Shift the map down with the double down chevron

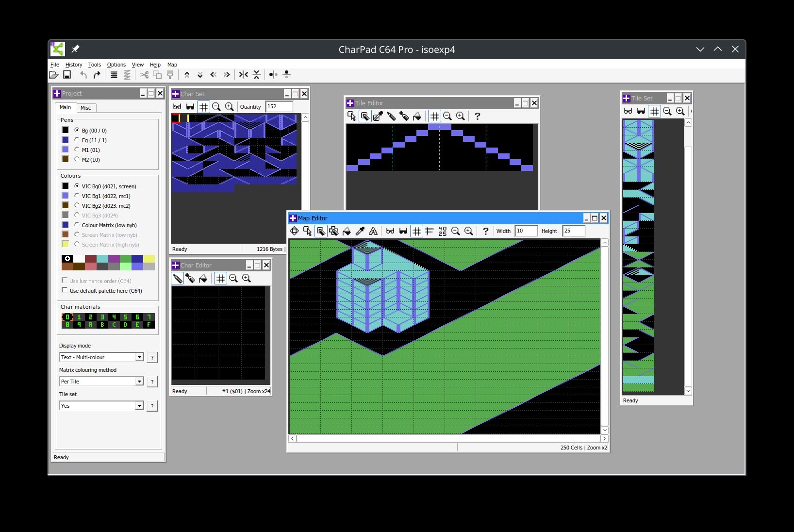200,75
